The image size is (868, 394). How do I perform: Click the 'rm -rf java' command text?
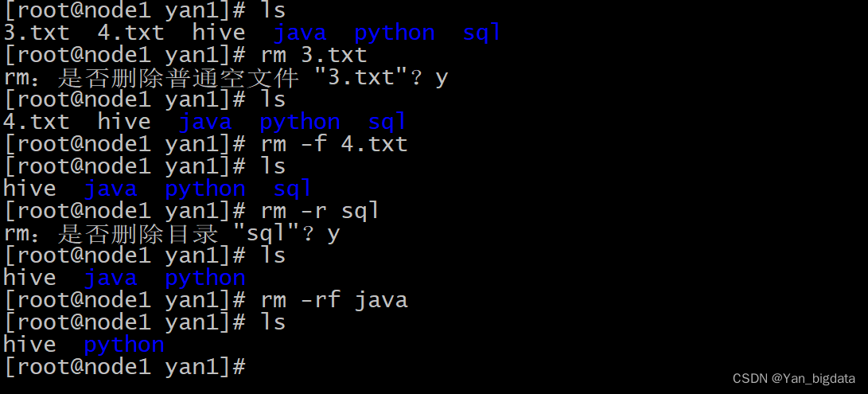[334, 300]
